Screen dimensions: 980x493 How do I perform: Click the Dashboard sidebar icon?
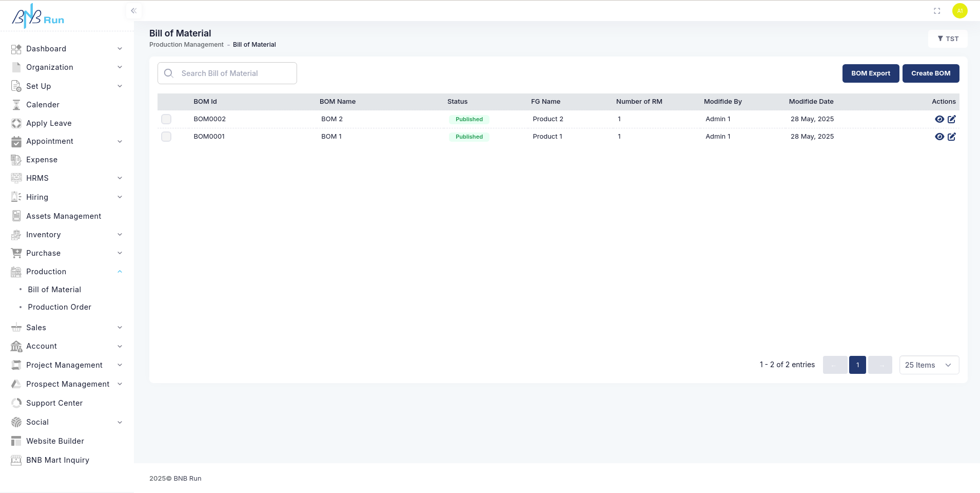pyautogui.click(x=16, y=49)
